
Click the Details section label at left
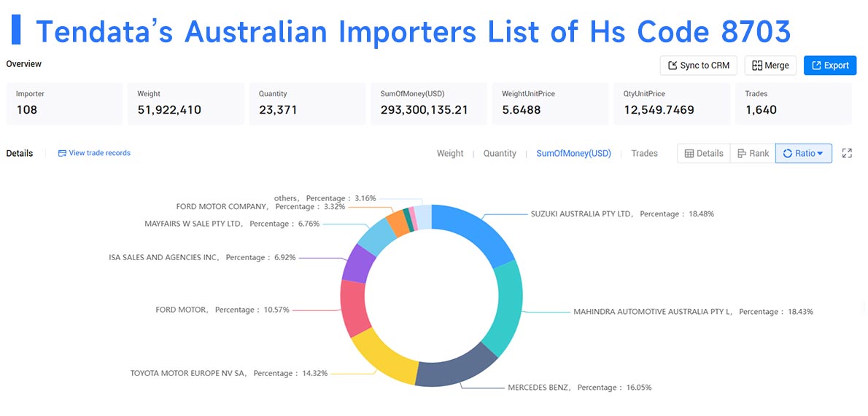(20, 153)
